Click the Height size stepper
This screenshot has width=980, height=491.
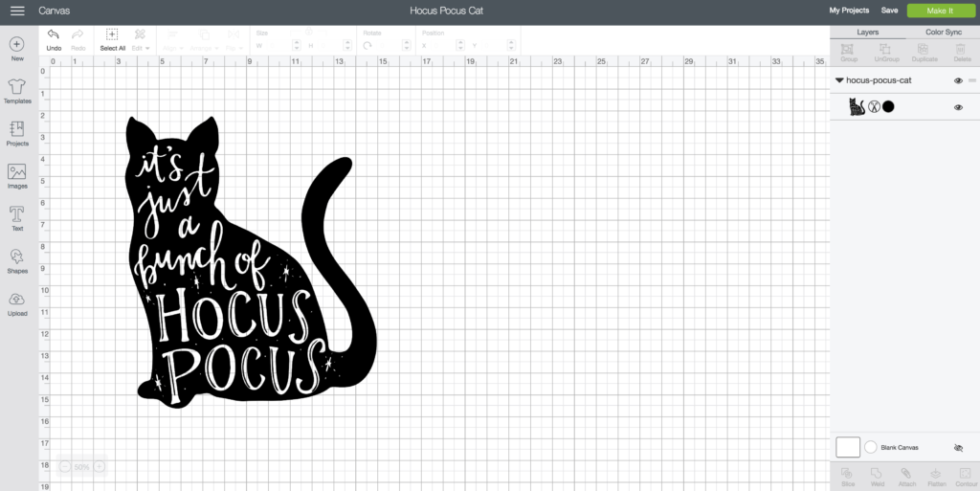click(347, 45)
